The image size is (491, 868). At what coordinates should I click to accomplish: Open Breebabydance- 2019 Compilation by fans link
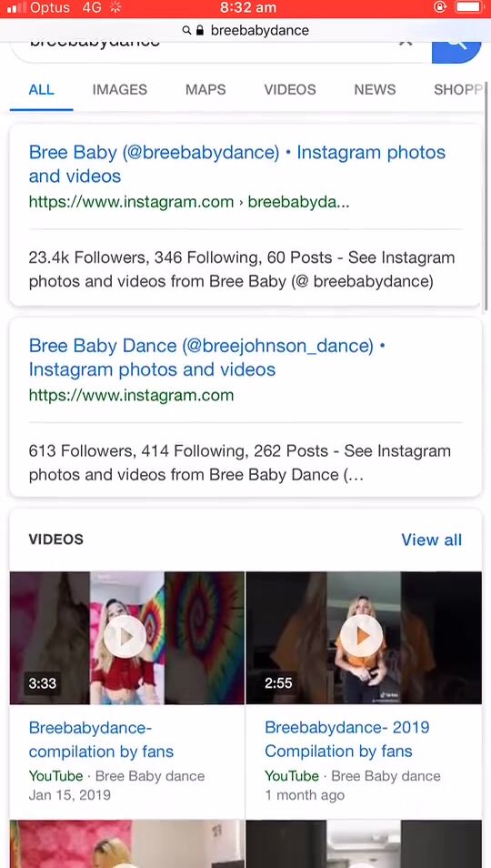pos(347,739)
